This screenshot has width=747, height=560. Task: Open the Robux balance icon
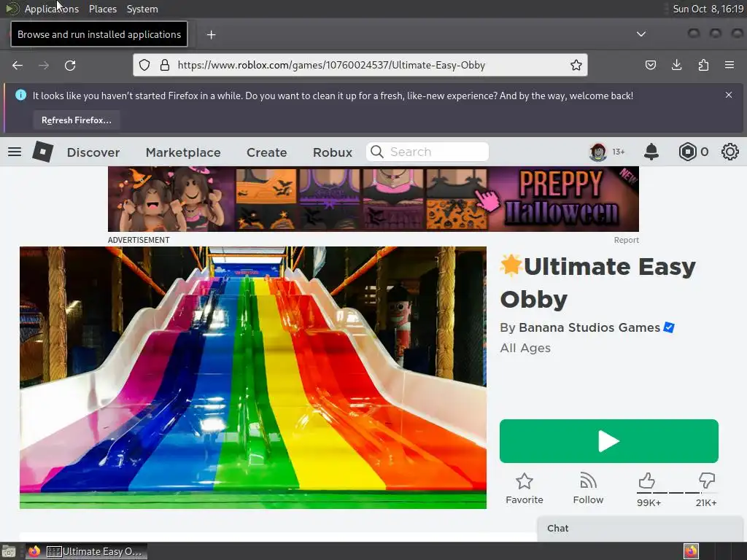point(687,152)
